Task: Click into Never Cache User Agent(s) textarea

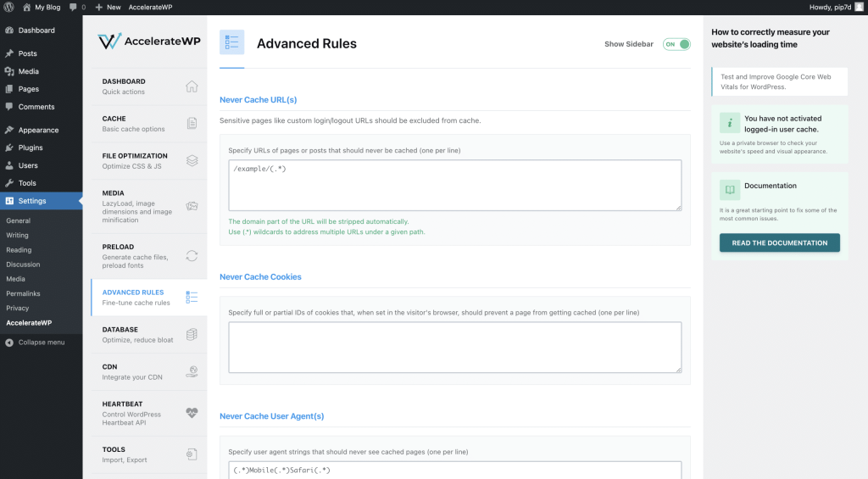Action: click(455, 471)
